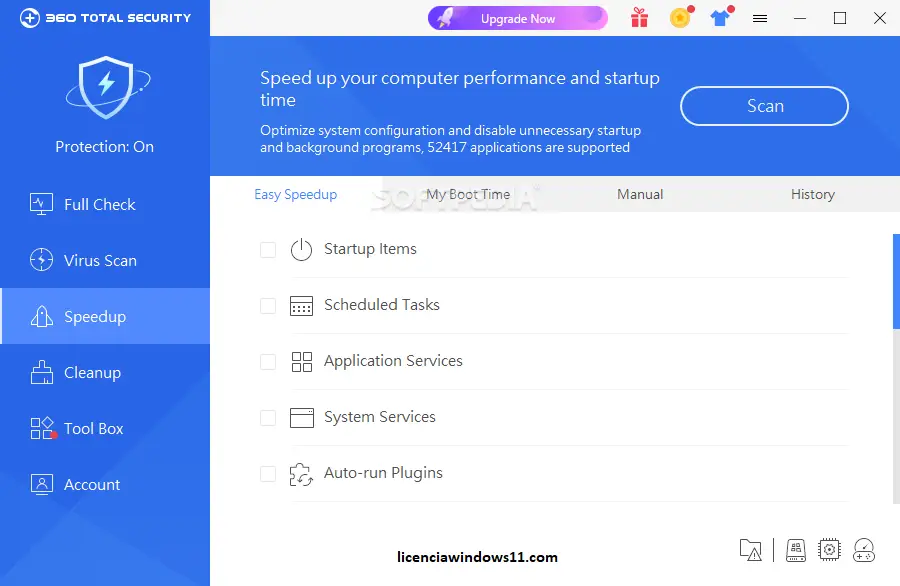
Task: Tick the Application Services checkbox
Action: (268, 362)
